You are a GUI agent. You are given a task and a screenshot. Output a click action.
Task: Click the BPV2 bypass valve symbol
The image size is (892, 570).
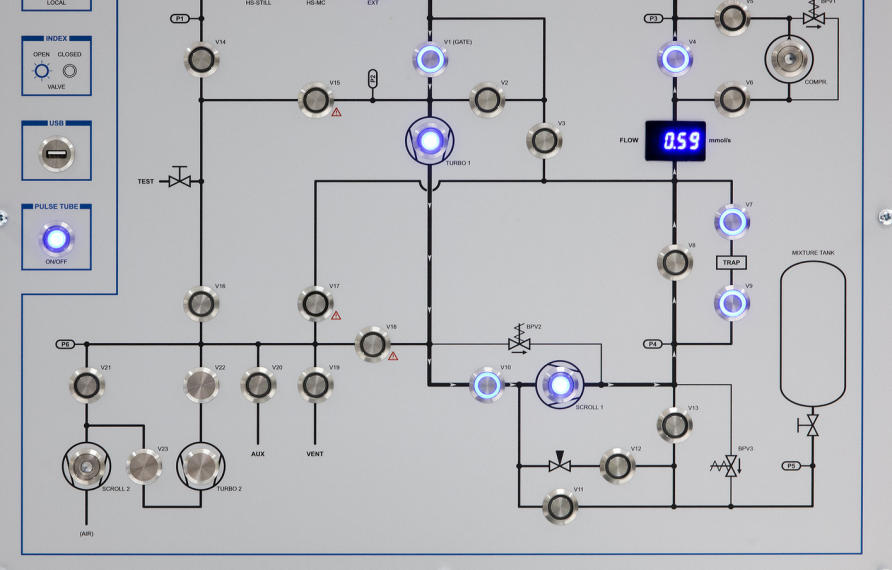tap(519, 338)
